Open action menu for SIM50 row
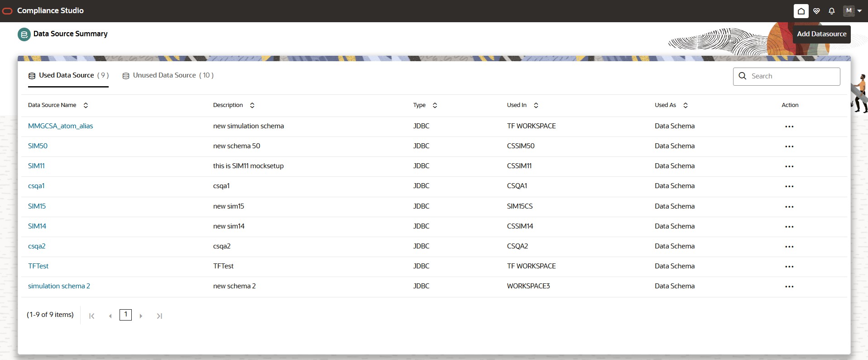Screen dimensions: 868x360 coord(789,146)
